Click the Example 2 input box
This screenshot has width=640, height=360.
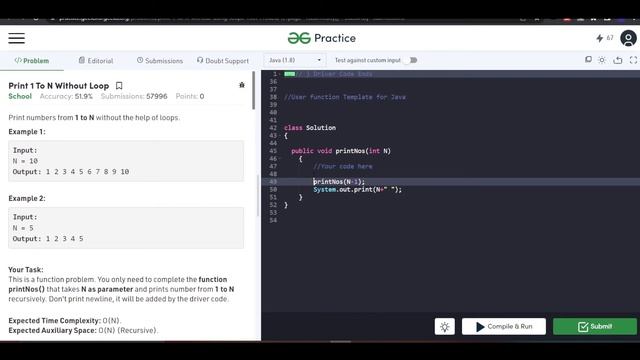click(126, 228)
